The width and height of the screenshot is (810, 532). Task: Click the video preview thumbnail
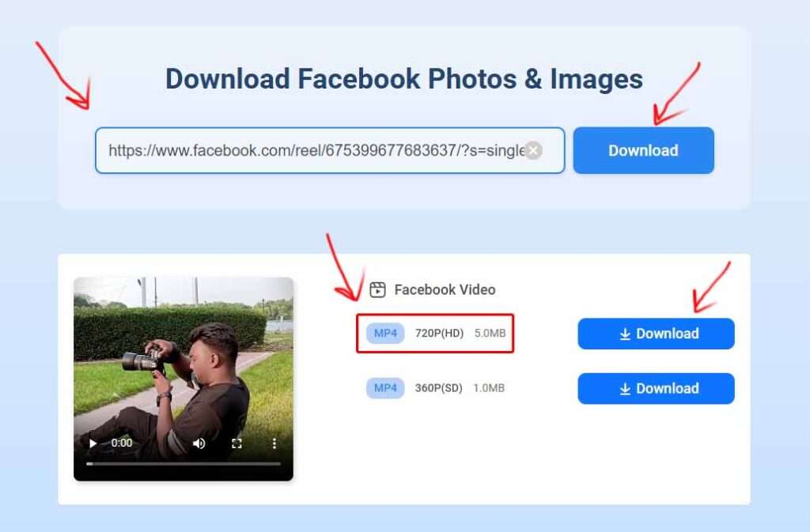point(184,379)
